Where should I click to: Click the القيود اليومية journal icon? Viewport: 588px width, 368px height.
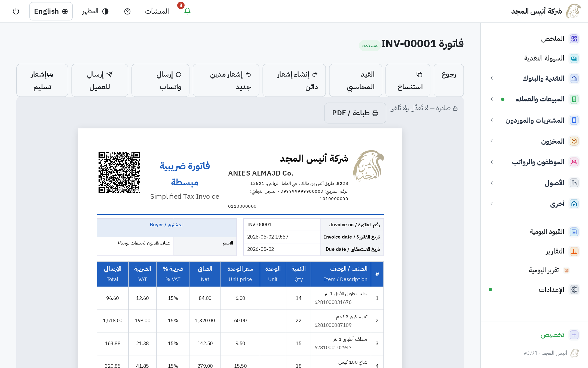[x=574, y=232]
